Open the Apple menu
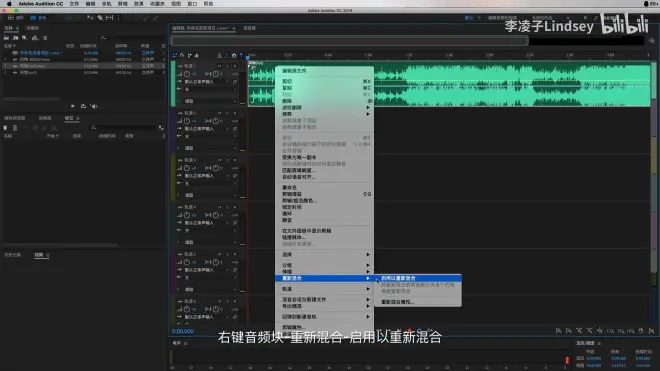Screen dimensions: 660x371 click(x=9, y=4)
